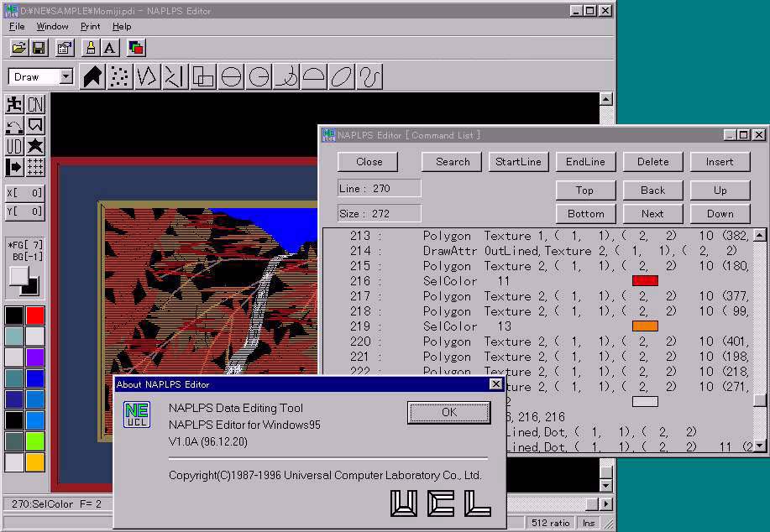Select the star shape tool in the side panel

[35, 146]
